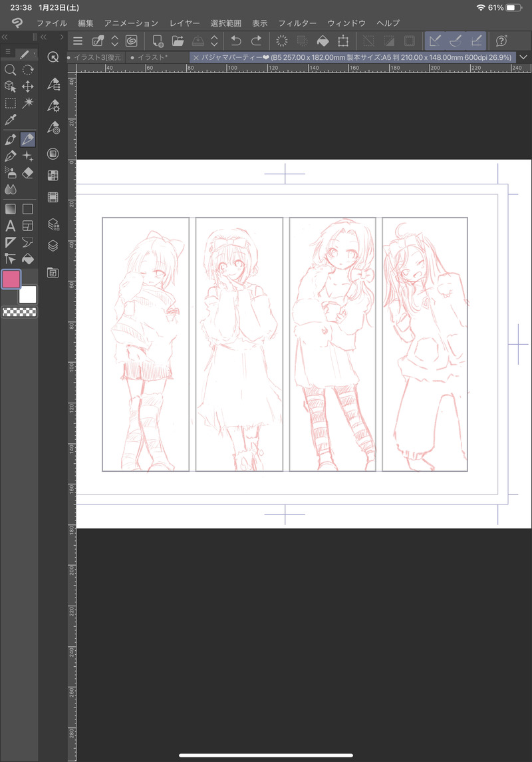Open the tool palette hamburger menu
Image resolution: width=532 pixels, height=762 pixels.
8,51
